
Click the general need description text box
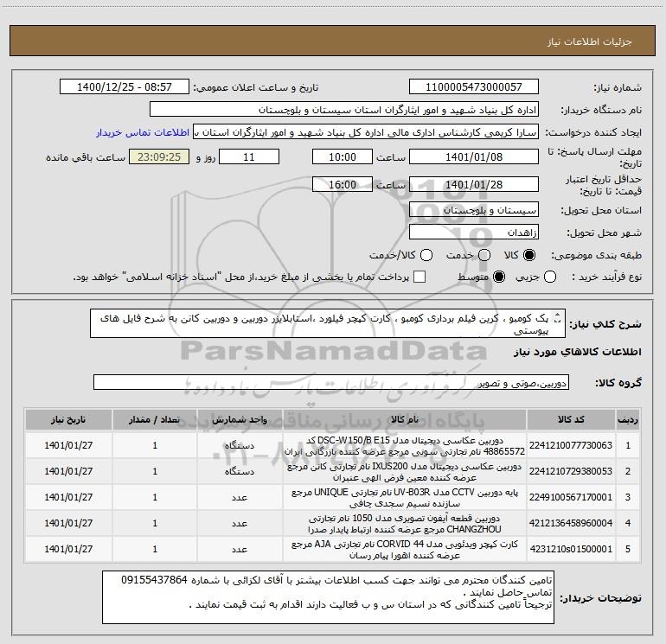click(x=328, y=323)
